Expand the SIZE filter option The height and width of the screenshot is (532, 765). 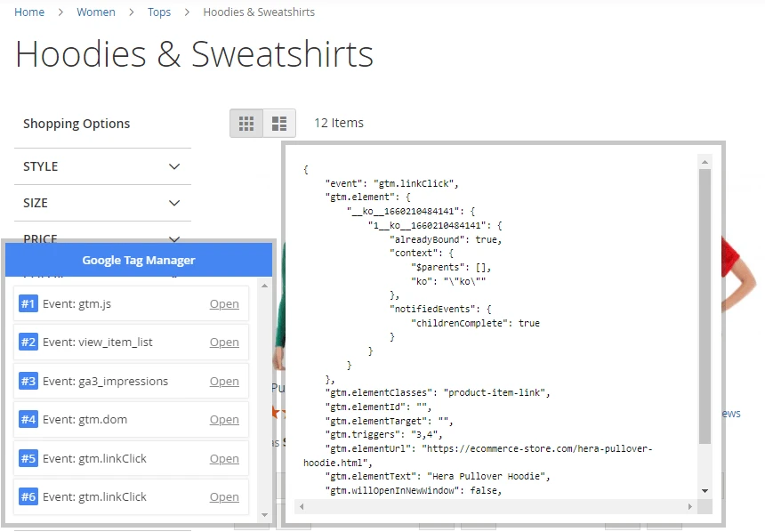(102, 203)
